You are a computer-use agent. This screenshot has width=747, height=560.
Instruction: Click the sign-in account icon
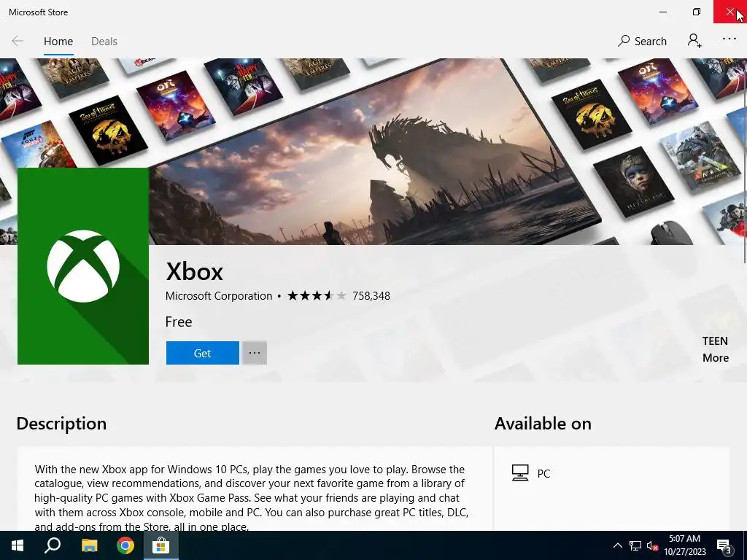pos(694,41)
